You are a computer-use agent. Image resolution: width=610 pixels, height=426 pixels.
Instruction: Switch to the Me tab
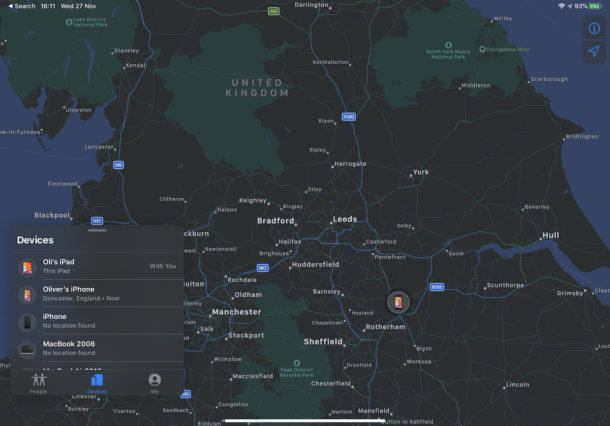click(154, 383)
